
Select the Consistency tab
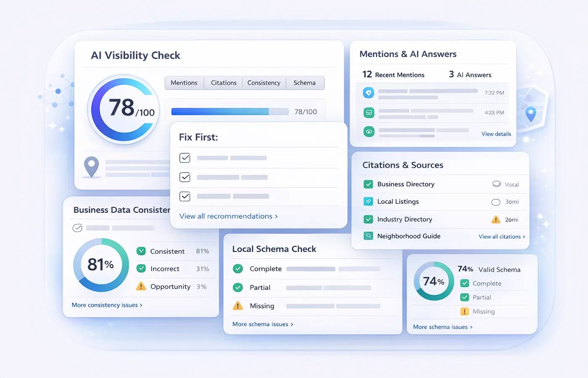[264, 83]
